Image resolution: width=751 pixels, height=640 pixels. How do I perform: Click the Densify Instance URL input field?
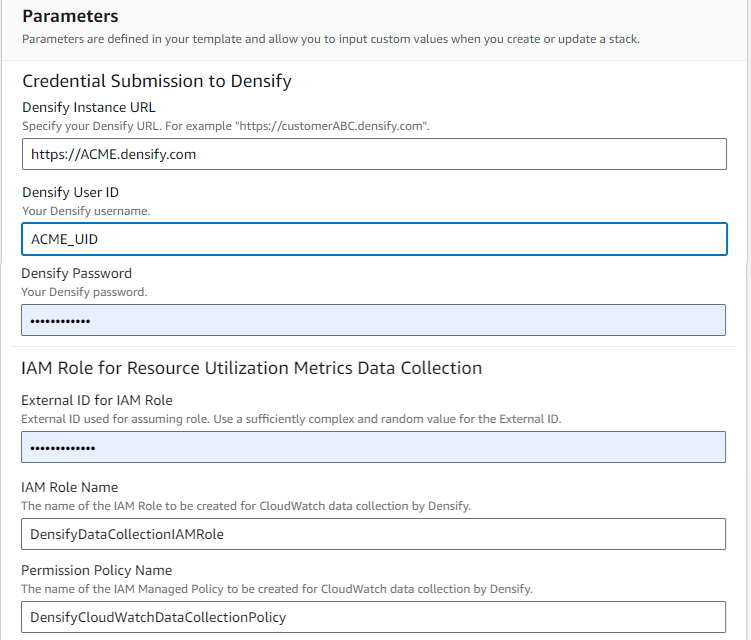(373, 154)
